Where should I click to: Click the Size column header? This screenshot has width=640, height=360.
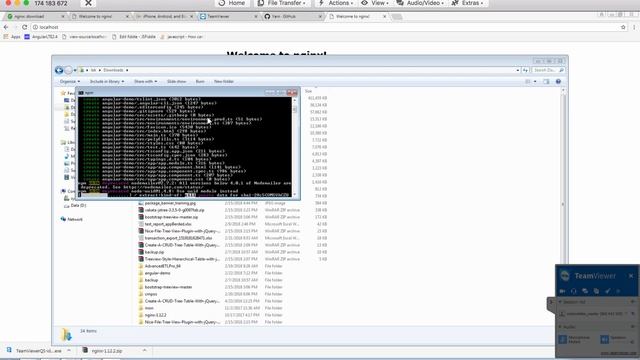(309, 91)
